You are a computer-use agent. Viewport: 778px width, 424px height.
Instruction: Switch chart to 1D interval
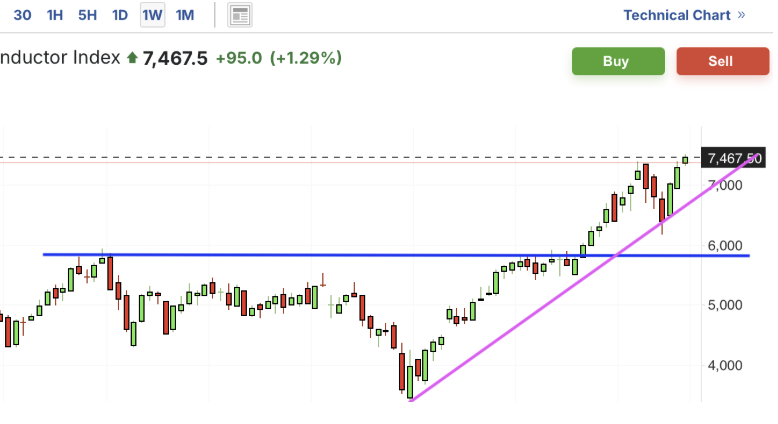tap(120, 15)
